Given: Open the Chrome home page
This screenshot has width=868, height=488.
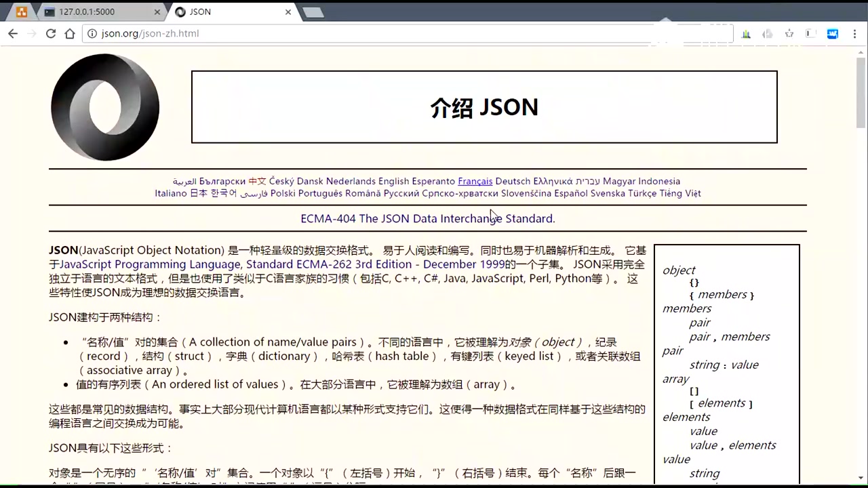Looking at the screenshot, I should coord(70,33).
